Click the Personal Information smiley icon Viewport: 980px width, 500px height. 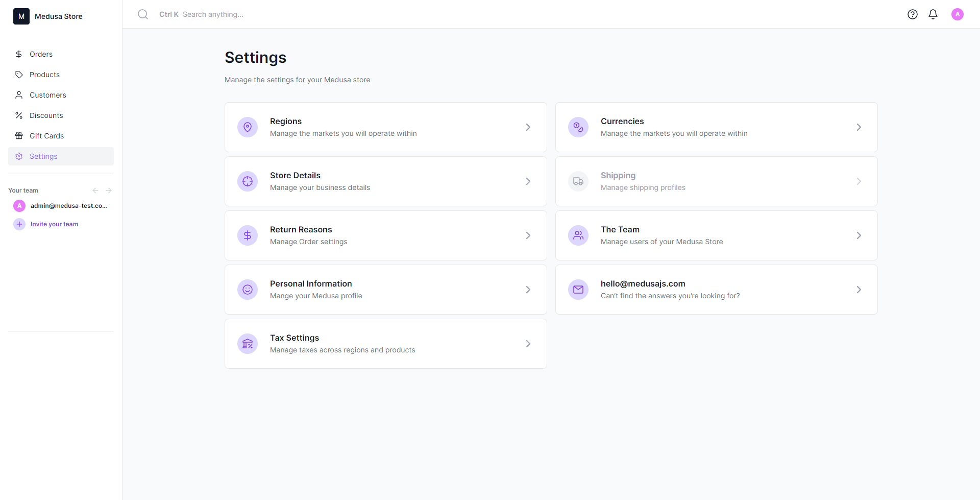tap(248, 289)
